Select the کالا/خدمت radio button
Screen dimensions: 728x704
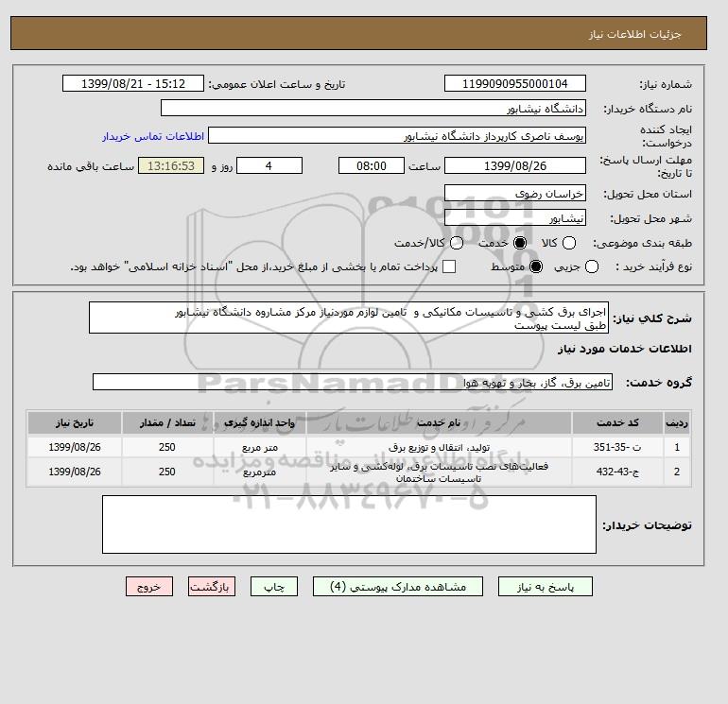tap(457, 243)
